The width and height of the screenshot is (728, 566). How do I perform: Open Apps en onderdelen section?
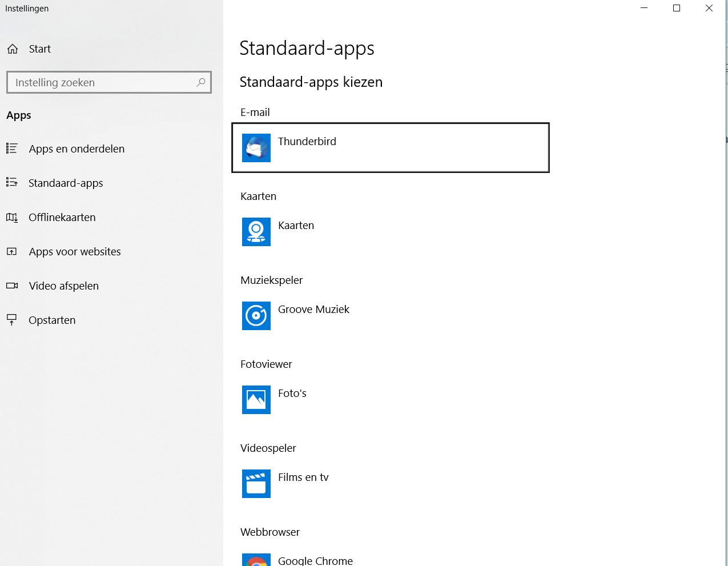tap(77, 149)
